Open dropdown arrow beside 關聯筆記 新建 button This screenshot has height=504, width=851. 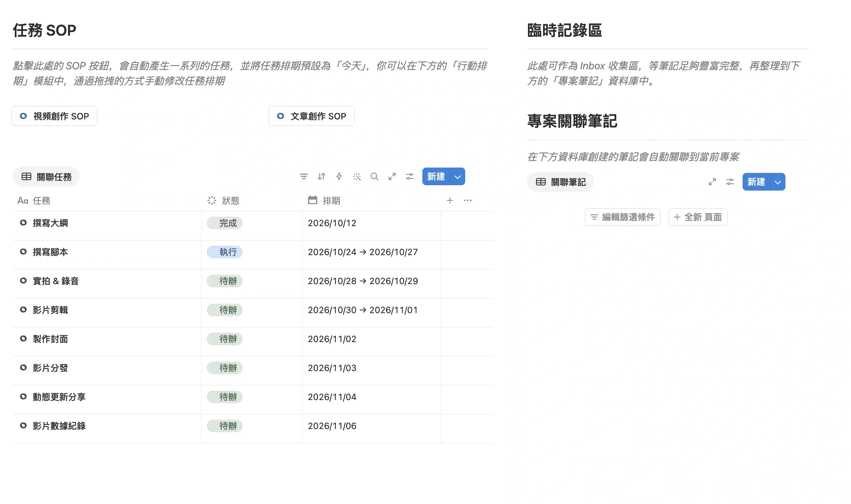click(778, 182)
